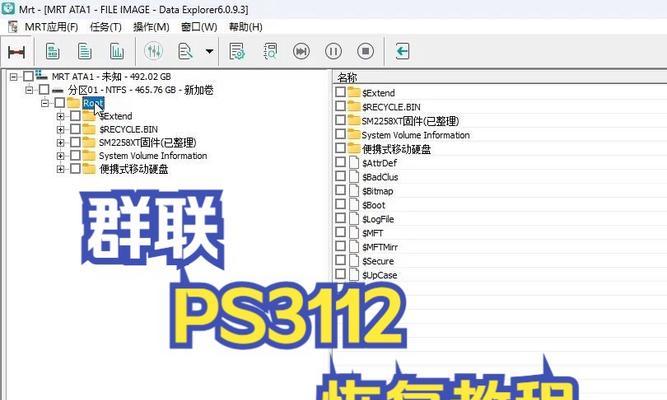The height and width of the screenshot is (400, 667).
Task: Expand System Volume Information folder in tree
Action: click(60, 156)
